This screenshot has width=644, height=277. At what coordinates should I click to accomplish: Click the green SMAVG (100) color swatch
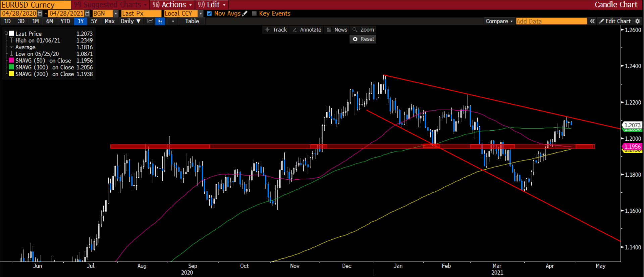[11, 67]
